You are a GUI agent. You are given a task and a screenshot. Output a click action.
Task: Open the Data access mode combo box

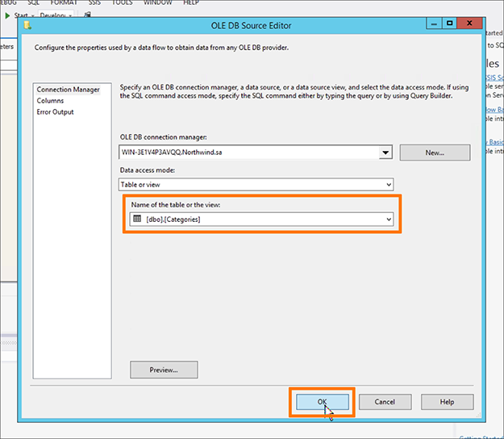[x=256, y=185]
